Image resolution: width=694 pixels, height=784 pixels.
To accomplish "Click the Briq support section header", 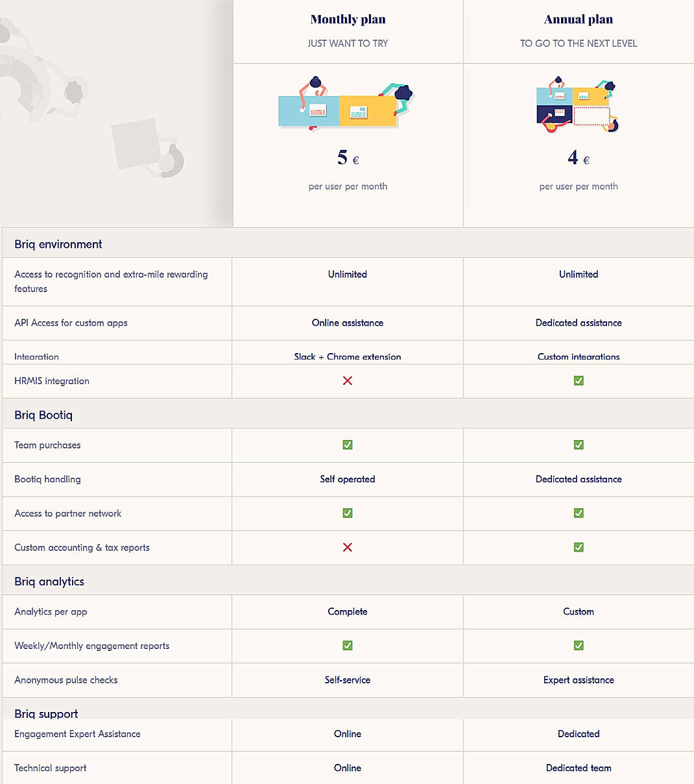I will click(46, 713).
